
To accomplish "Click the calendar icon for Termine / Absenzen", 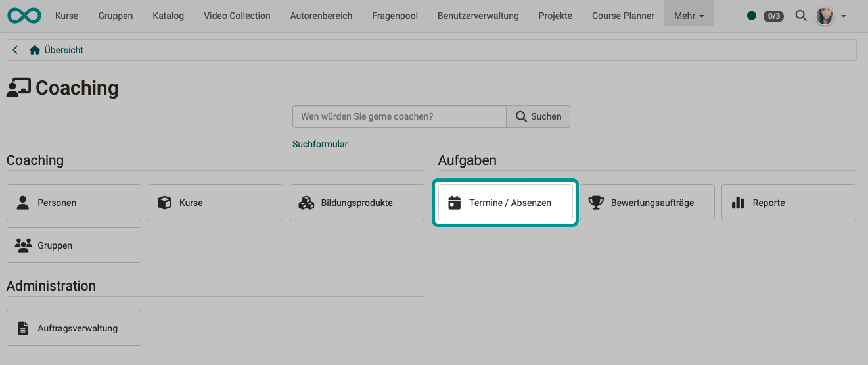I will tap(454, 203).
